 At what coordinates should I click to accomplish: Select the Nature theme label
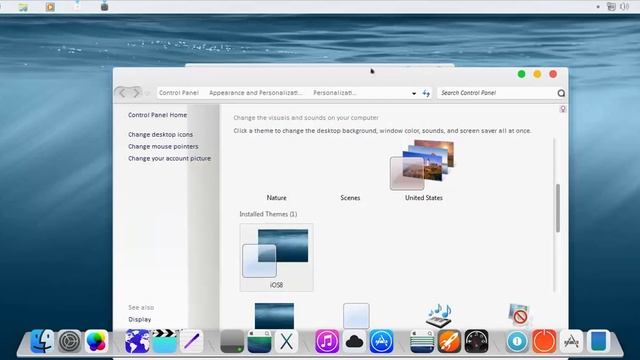[276, 198]
